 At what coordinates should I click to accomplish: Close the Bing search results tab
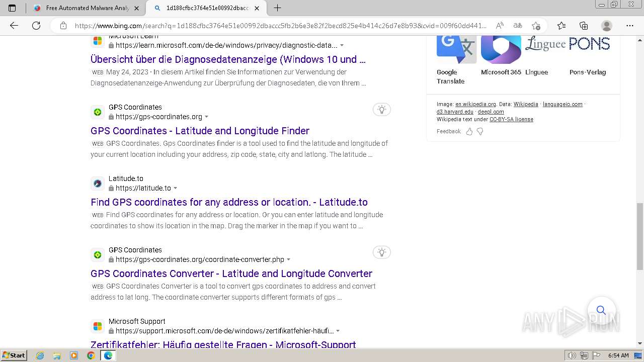coord(257,8)
